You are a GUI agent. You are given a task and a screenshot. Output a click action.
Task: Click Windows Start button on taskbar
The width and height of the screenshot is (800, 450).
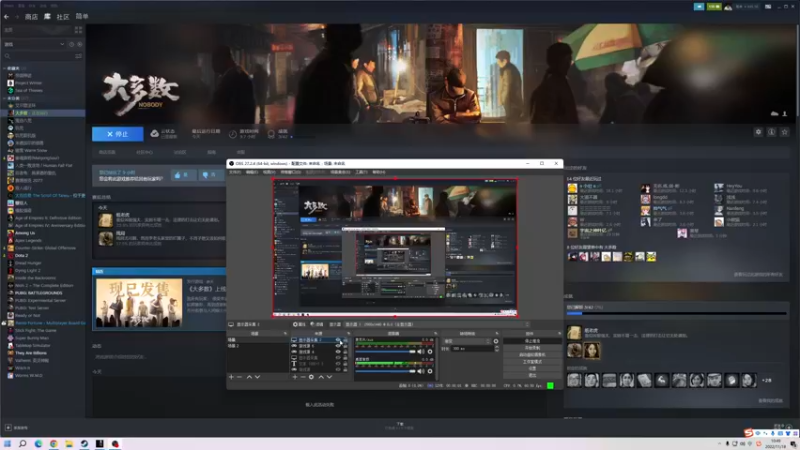pos(7,443)
